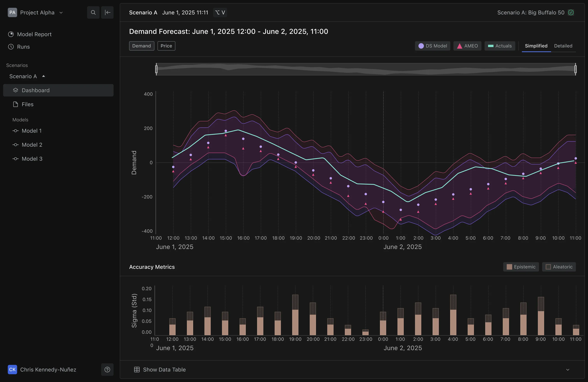Click the help question mark icon
588x382 pixels.
(107, 369)
